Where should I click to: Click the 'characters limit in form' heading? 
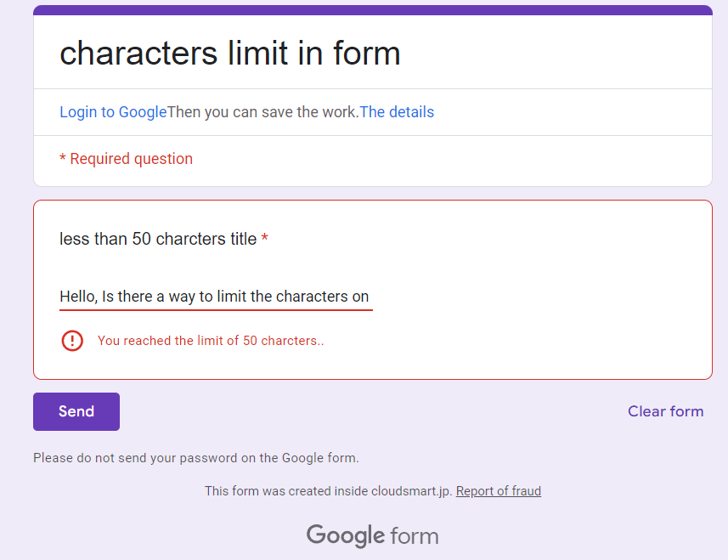(x=229, y=54)
